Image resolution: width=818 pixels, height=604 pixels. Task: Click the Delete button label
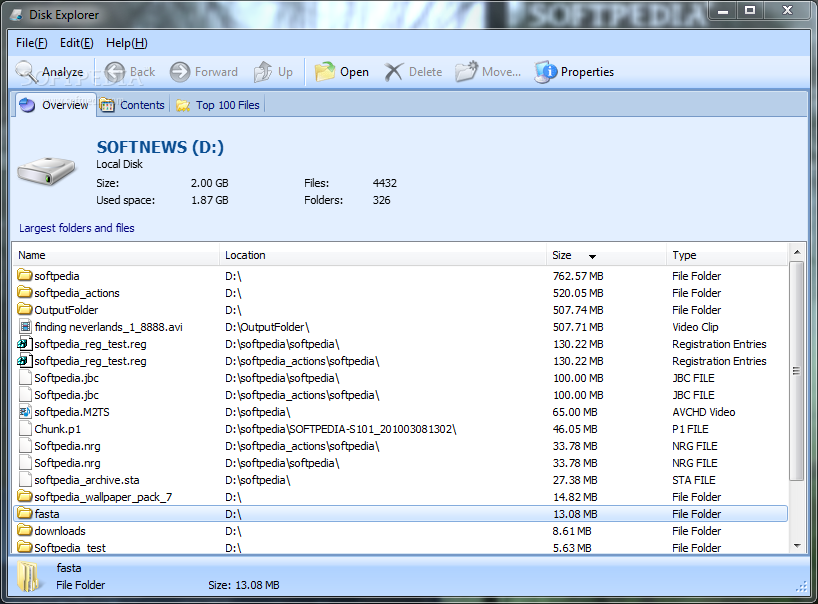[425, 72]
